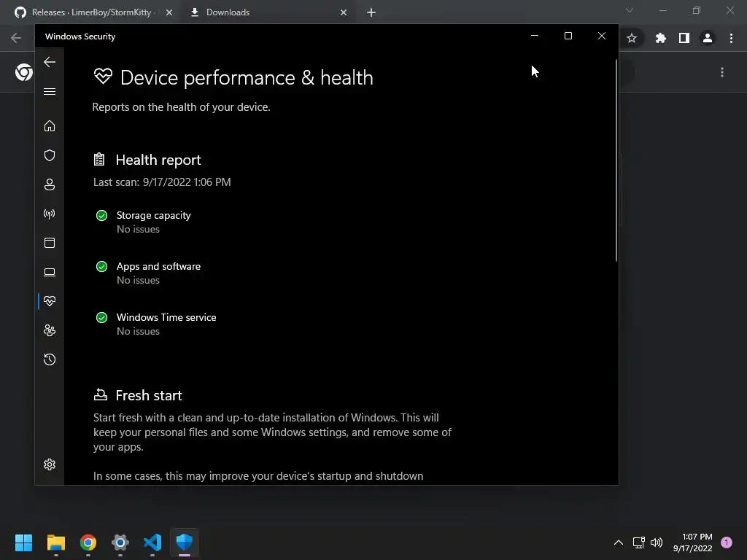Image resolution: width=747 pixels, height=560 pixels.
Task: Open File Explorer from taskbar
Action: 55,542
